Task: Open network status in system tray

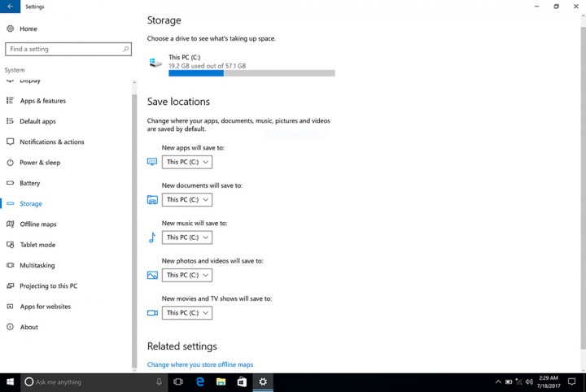Action: point(518,381)
